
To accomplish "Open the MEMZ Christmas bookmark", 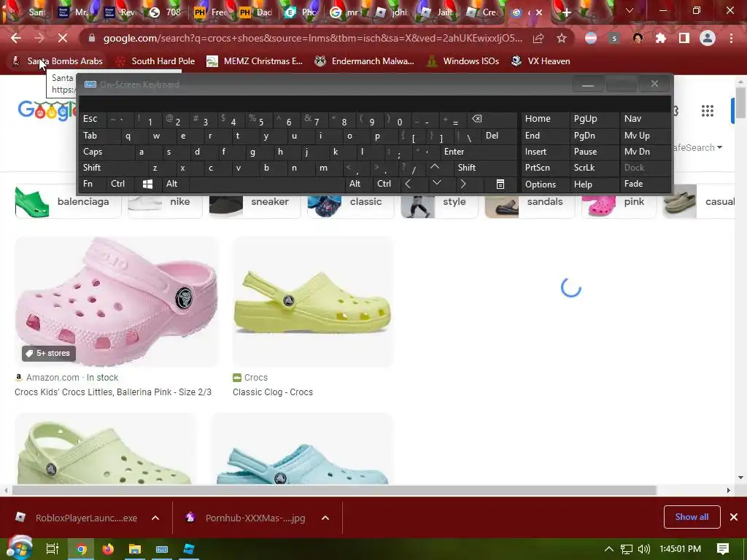I will [255, 61].
